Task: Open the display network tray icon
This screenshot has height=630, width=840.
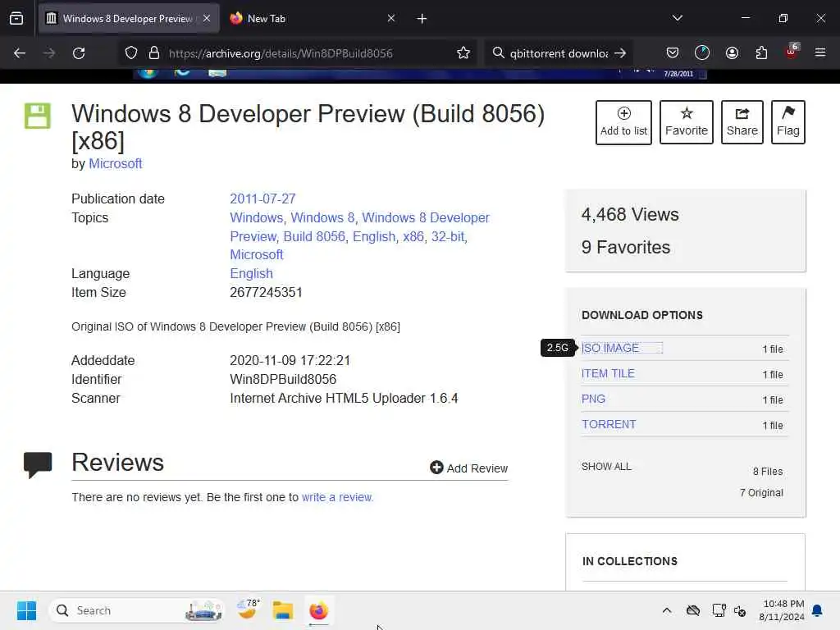Action: pos(719,610)
